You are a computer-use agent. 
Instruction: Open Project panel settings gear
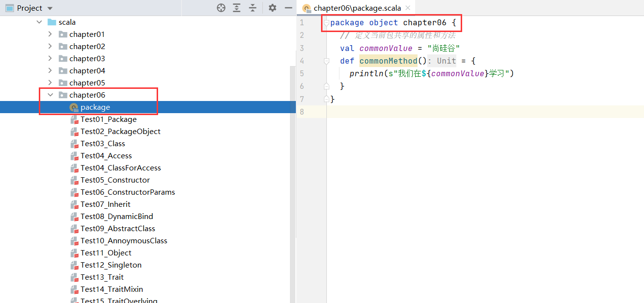(x=273, y=8)
